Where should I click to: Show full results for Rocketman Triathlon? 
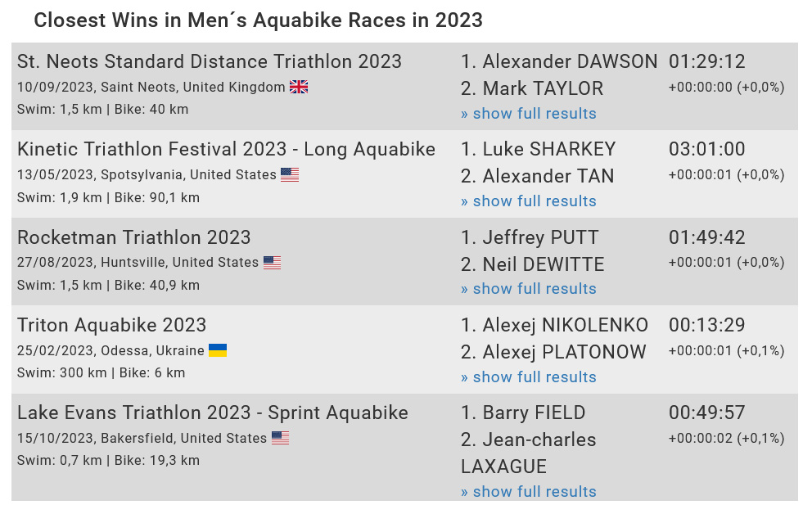[529, 288]
